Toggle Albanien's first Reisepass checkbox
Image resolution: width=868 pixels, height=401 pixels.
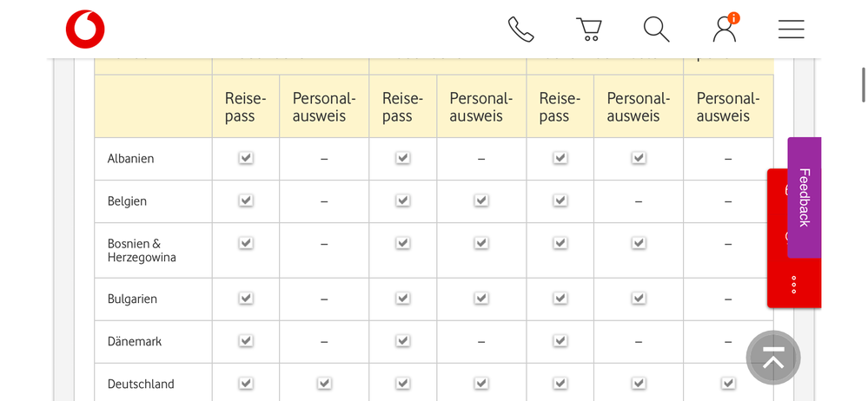(x=246, y=158)
